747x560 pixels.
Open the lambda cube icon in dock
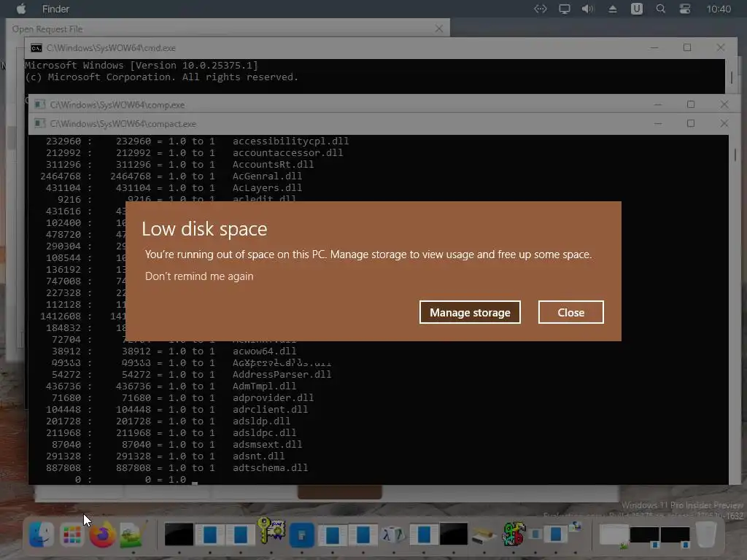click(393, 534)
